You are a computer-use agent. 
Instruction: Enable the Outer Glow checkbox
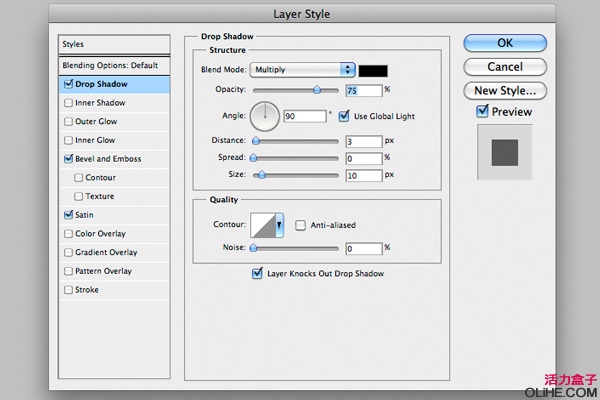click(68, 121)
